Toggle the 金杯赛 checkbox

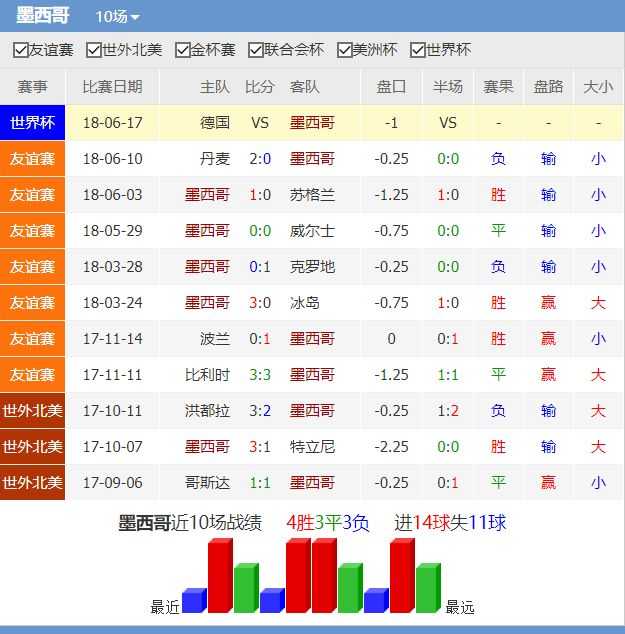point(182,50)
